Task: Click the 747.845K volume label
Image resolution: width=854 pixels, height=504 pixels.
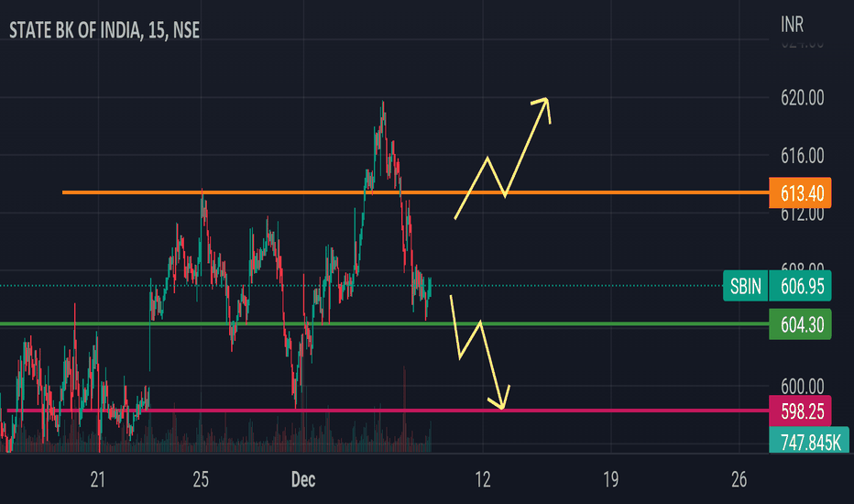Action: click(x=809, y=440)
